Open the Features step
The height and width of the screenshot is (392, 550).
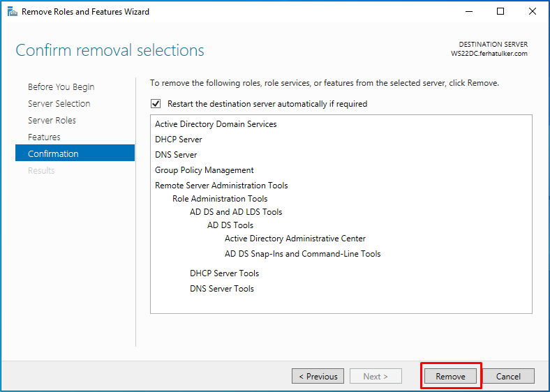44,137
